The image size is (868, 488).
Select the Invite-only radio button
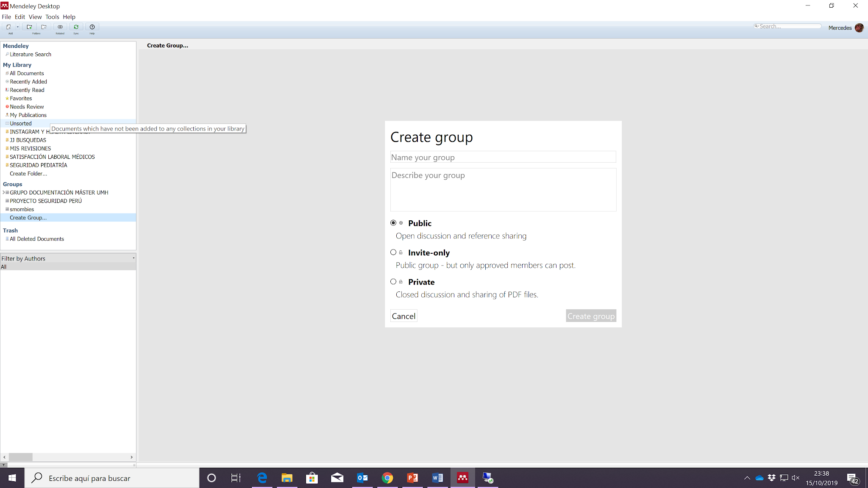pos(393,252)
